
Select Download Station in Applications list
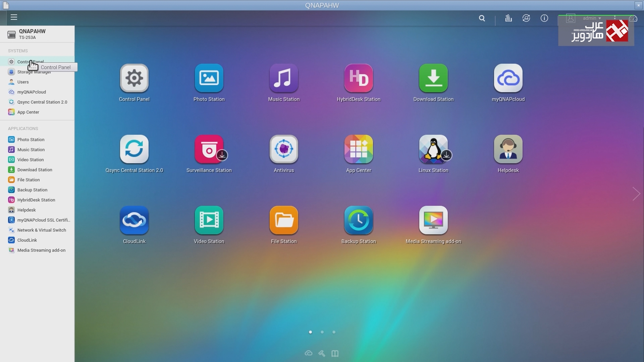click(x=37, y=170)
